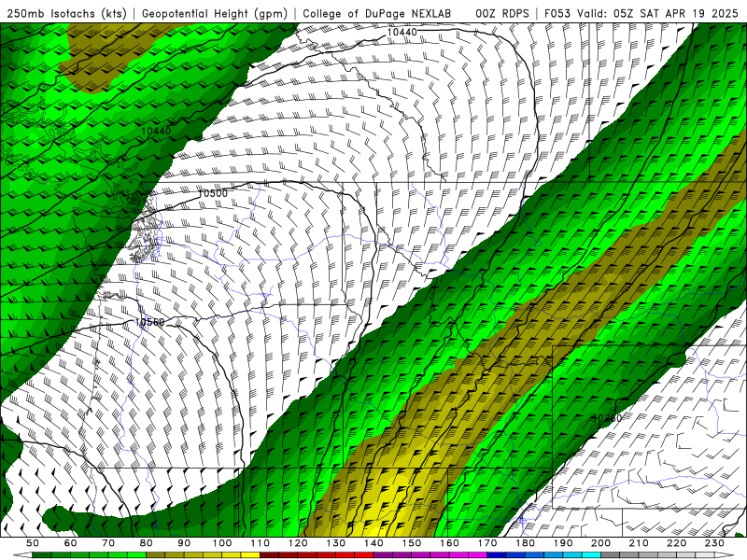747x560 pixels.
Task: Click the 'F053 Valid: 05Z SAT APR 19 2025' text
Action: pos(641,14)
